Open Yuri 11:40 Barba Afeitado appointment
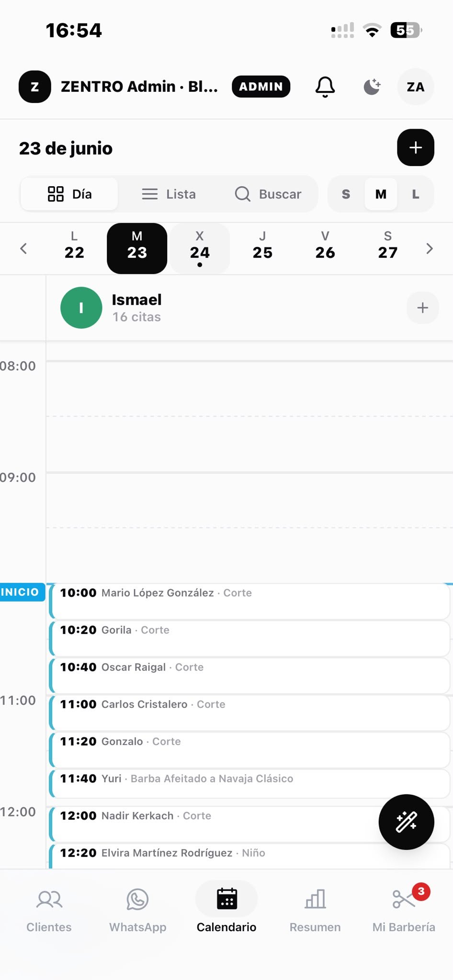 click(x=249, y=783)
